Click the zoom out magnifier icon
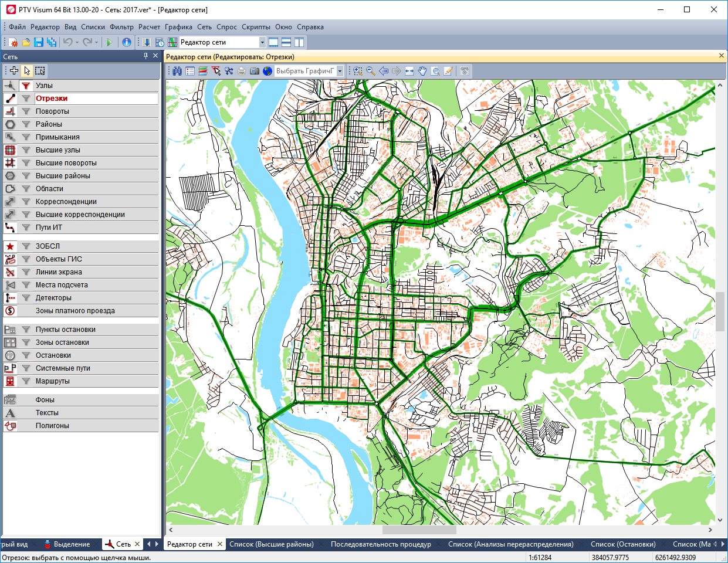The width and height of the screenshot is (728, 563). (x=371, y=71)
